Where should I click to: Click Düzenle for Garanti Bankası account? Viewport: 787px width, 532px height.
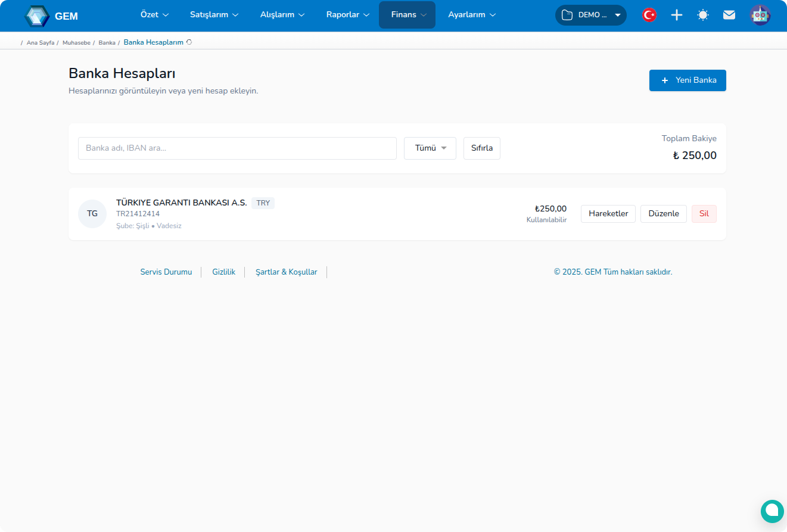pos(664,214)
